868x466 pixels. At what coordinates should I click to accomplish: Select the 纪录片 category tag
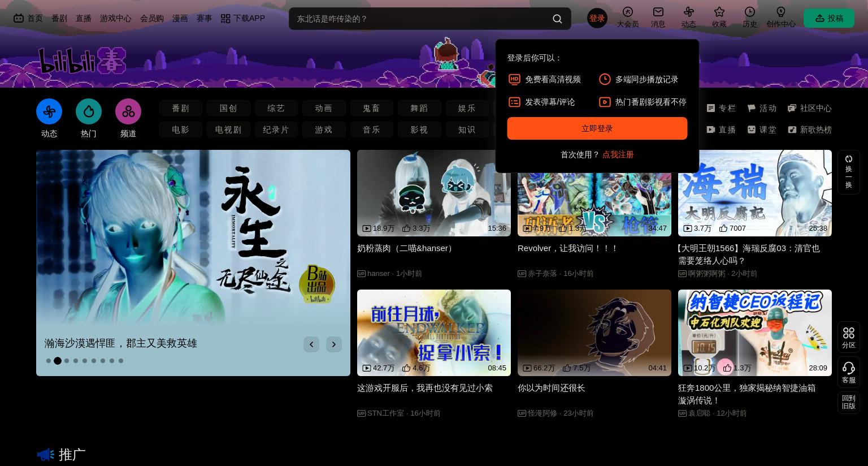click(276, 130)
